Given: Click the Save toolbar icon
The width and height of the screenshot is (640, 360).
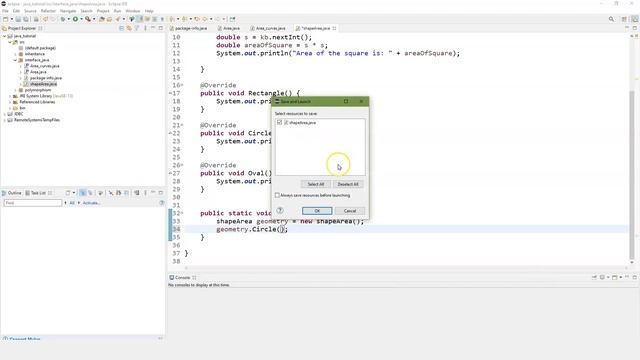Looking at the screenshot, I should click(18, 19).
